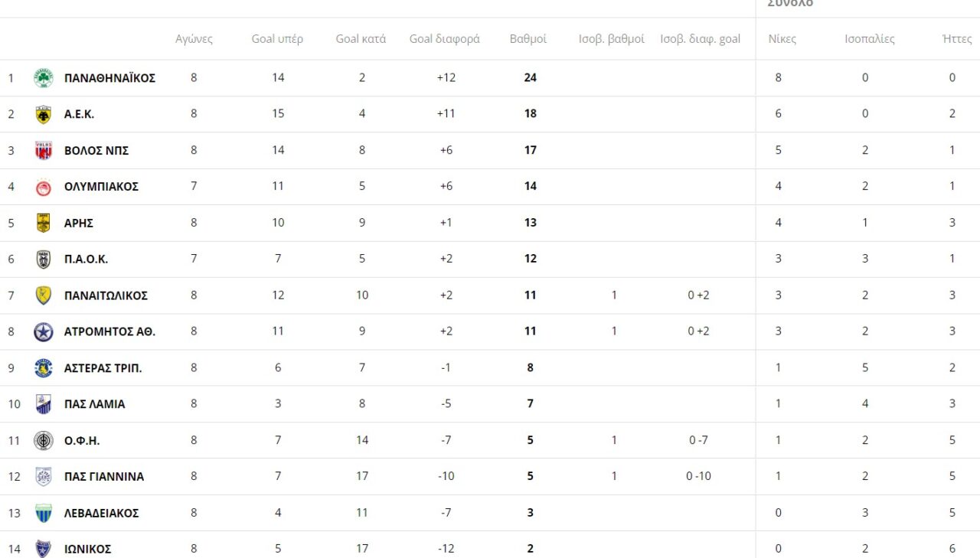980x558 pixels.
Task: Click the Aris team crest icon
Action: pyautogui.click(x=44, y=223)
